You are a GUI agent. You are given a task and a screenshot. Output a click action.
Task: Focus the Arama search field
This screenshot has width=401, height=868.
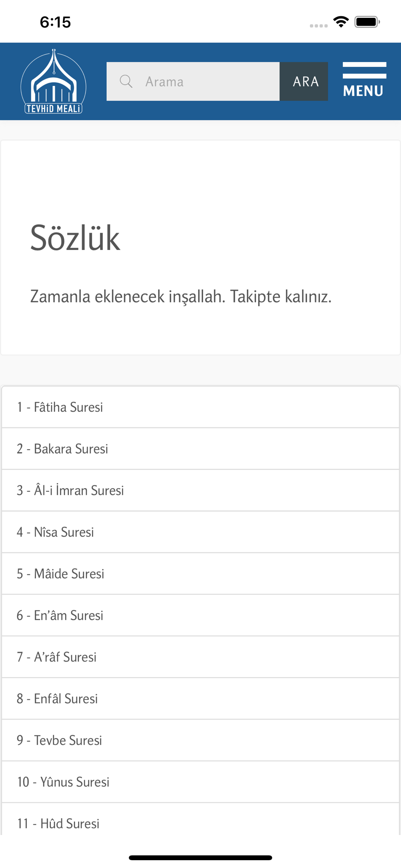[x=193, y=82]
